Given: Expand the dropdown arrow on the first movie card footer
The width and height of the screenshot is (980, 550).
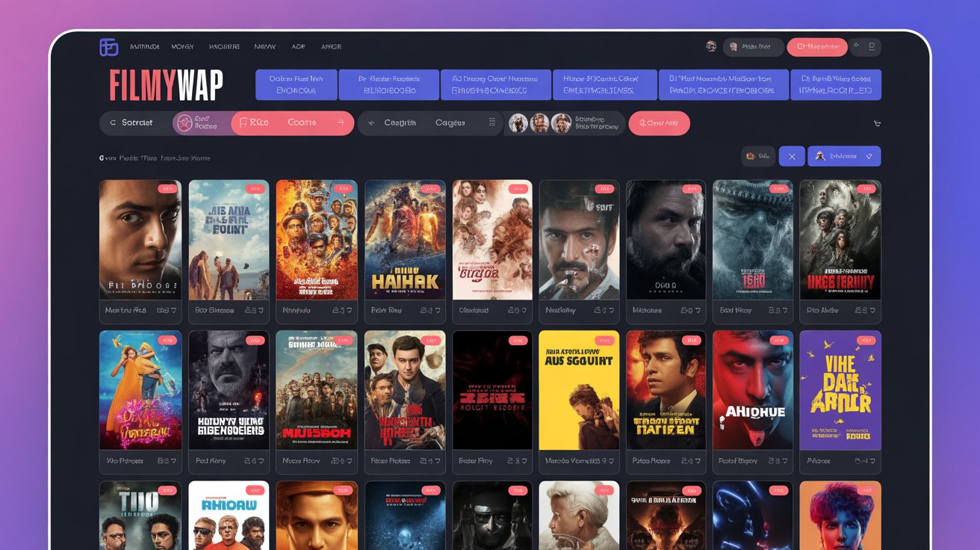Looking at the screenshot, I should point(173,310).
